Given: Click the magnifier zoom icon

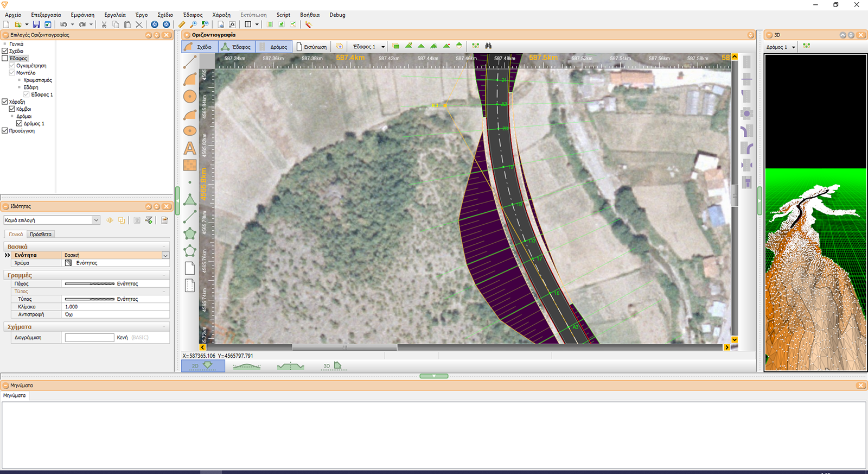Looking at the screenshot, I should pos(193,24).
